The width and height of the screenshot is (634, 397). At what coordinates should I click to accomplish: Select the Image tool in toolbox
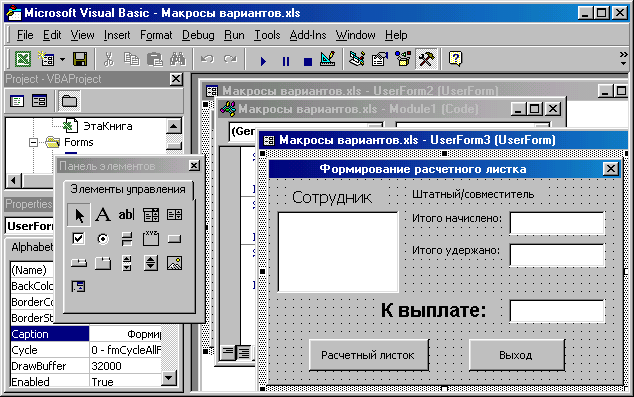pyautogui.click(x=175, y=263)
